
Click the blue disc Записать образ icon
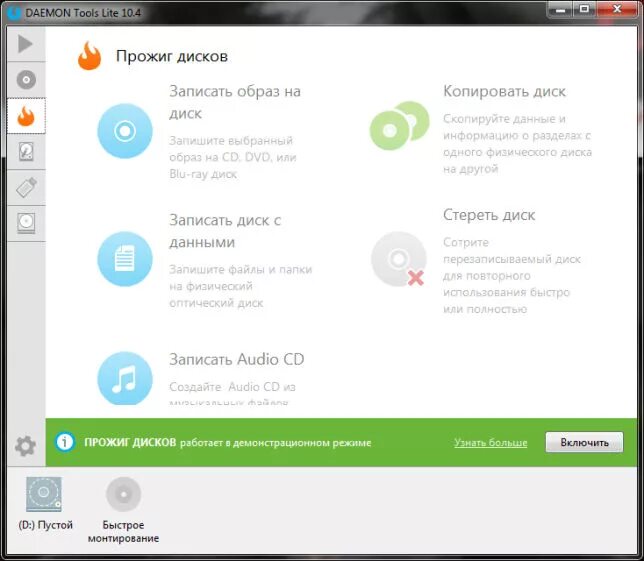[125, 131]
